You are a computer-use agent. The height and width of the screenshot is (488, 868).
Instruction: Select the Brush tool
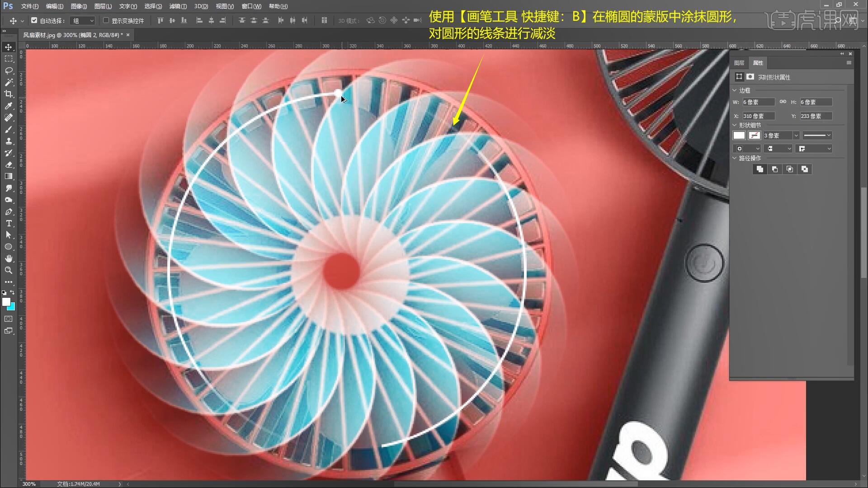click(x=9, y=129)
